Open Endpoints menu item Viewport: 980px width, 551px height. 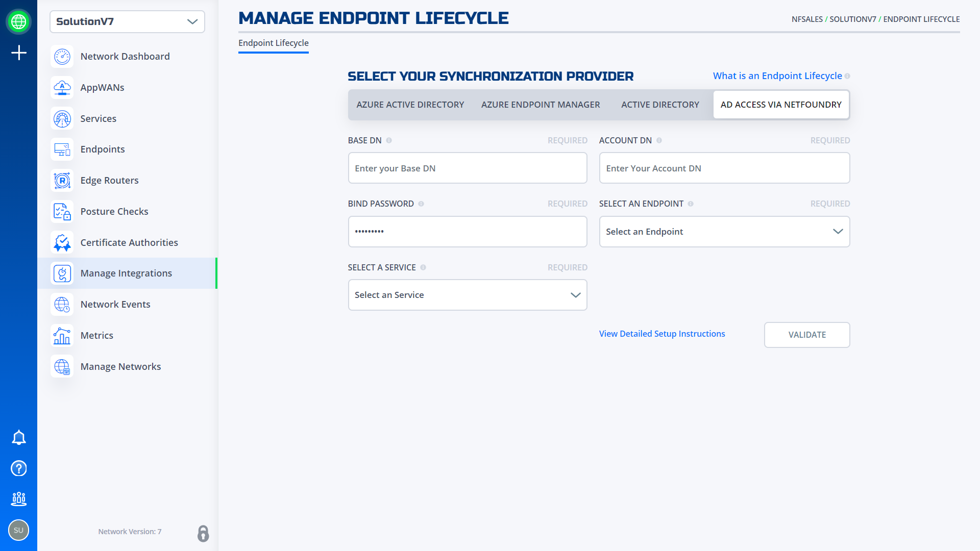point(128,149)
